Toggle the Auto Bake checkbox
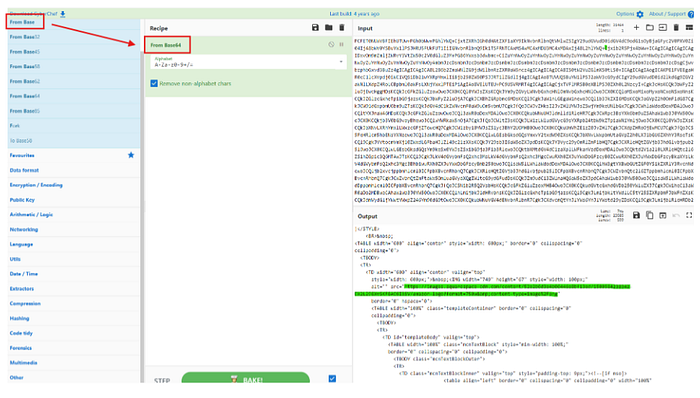Viewport: 700px width, 398px height. point(332,379)
